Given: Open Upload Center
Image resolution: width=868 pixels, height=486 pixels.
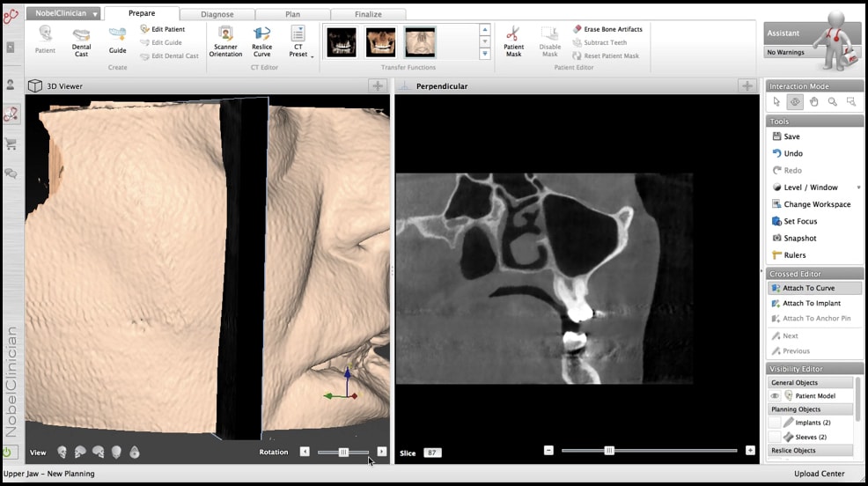Looking at the screenshot, I should pyautogui.click(x=820, y=474).
